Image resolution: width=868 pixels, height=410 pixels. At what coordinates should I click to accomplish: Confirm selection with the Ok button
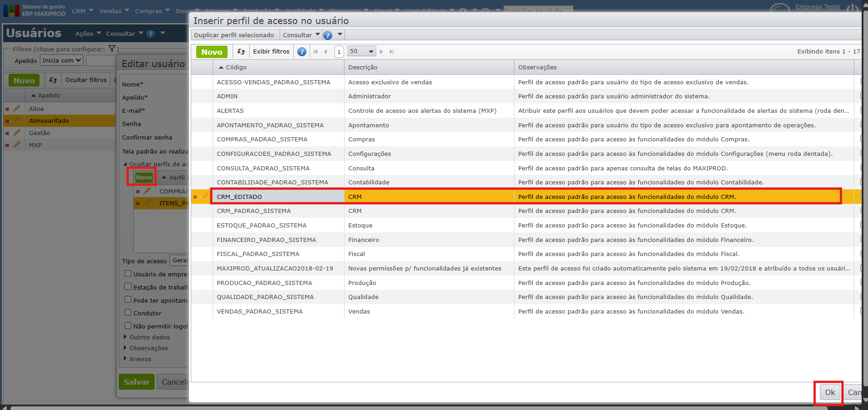pyautogui.click(x=829, y=392)
